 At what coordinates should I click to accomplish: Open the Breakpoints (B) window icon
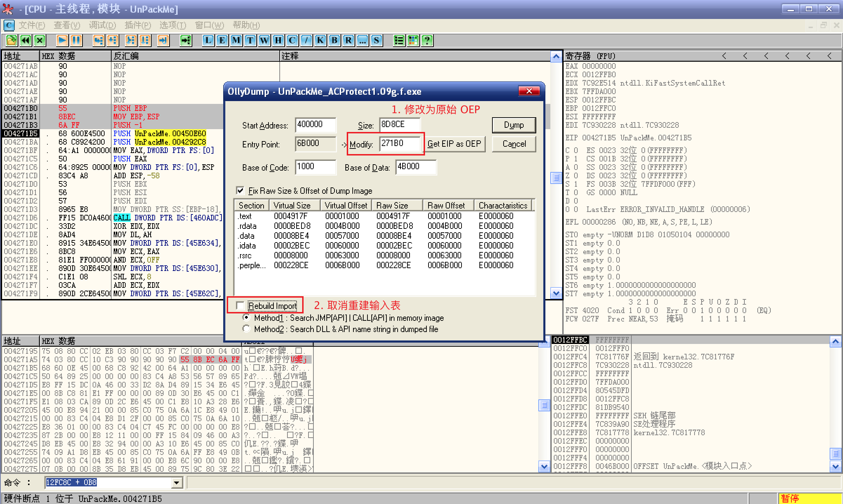click(334, 40)
